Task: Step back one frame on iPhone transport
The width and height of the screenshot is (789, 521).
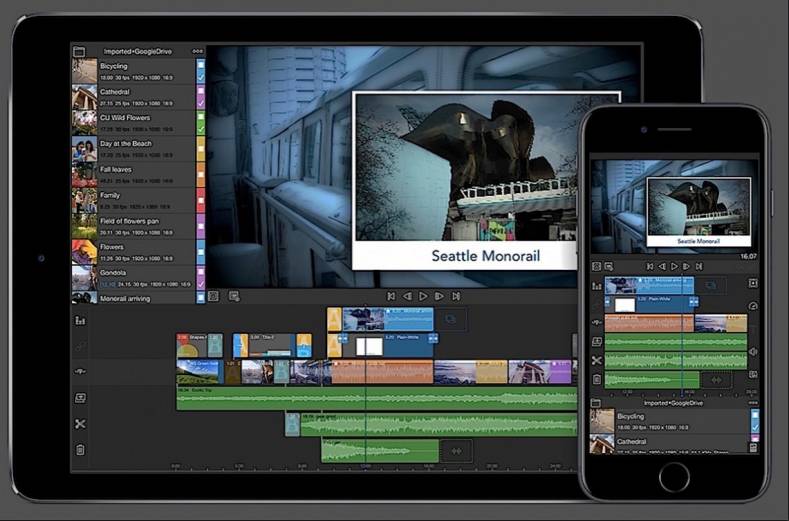Action: (662, 266)
